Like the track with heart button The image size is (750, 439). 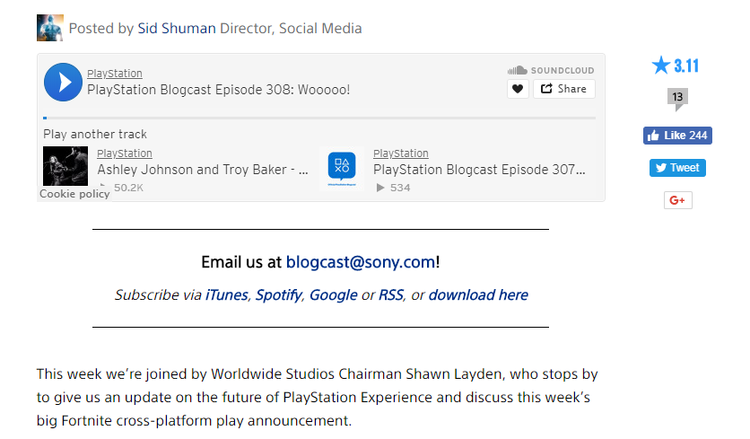coord(518,89)
